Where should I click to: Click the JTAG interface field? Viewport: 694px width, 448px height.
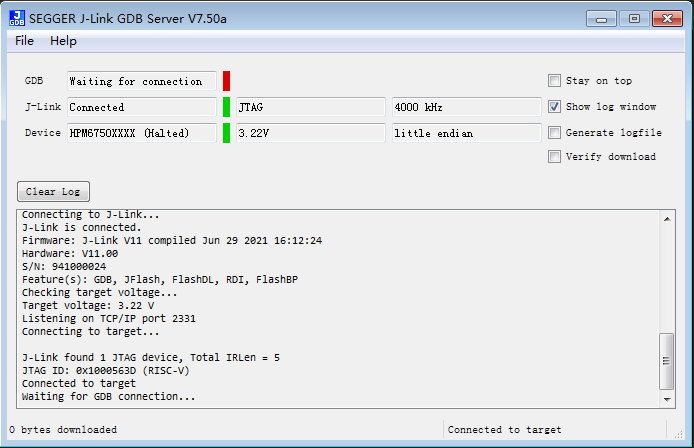coord(309,107)
